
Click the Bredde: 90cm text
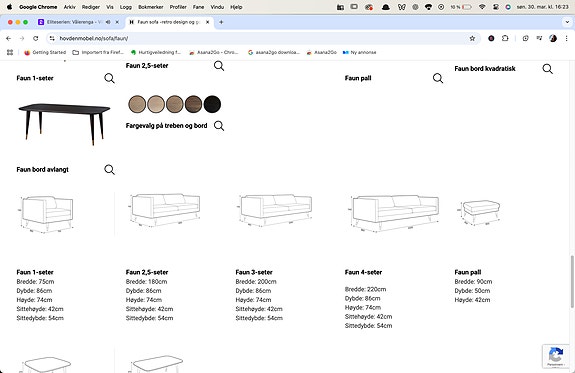(x=473, y=282)
